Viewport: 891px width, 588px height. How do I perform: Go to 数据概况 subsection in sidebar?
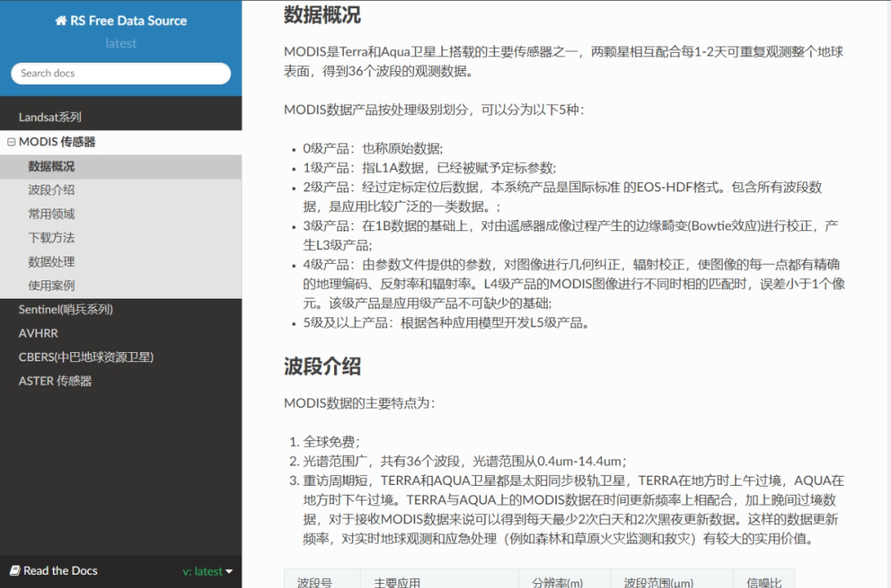click(120, 167)
